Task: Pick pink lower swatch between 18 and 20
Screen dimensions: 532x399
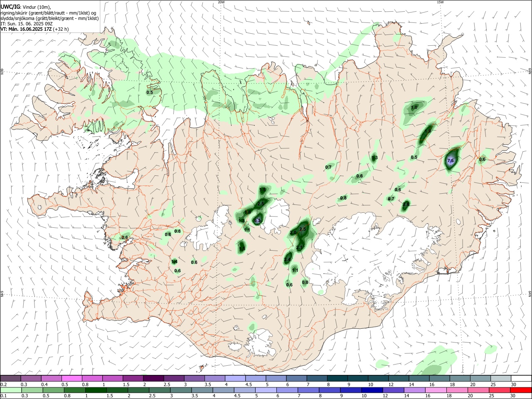Action: [456, 390]
